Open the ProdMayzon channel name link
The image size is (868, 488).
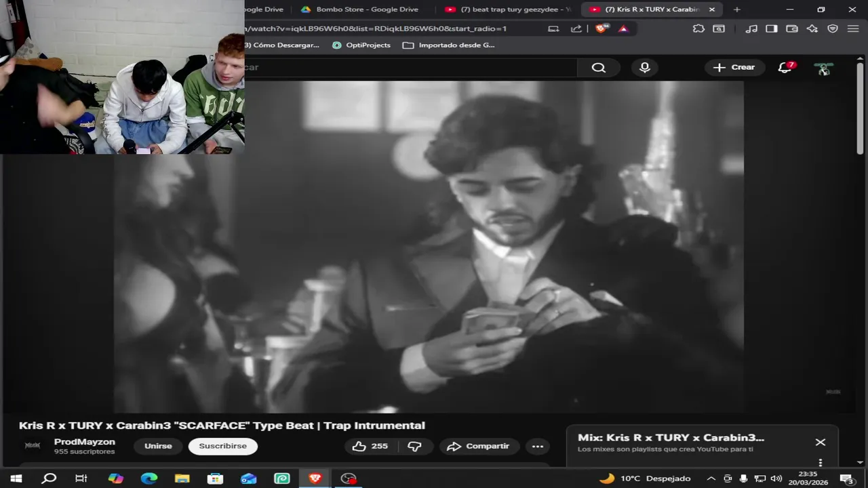tap(85, 442)
